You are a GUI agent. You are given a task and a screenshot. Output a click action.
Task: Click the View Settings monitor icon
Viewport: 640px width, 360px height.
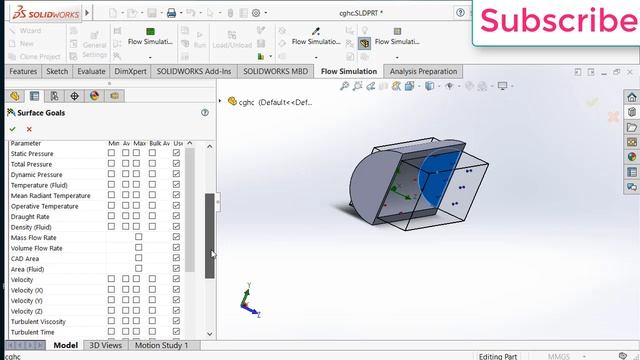(x=502, y=86)
